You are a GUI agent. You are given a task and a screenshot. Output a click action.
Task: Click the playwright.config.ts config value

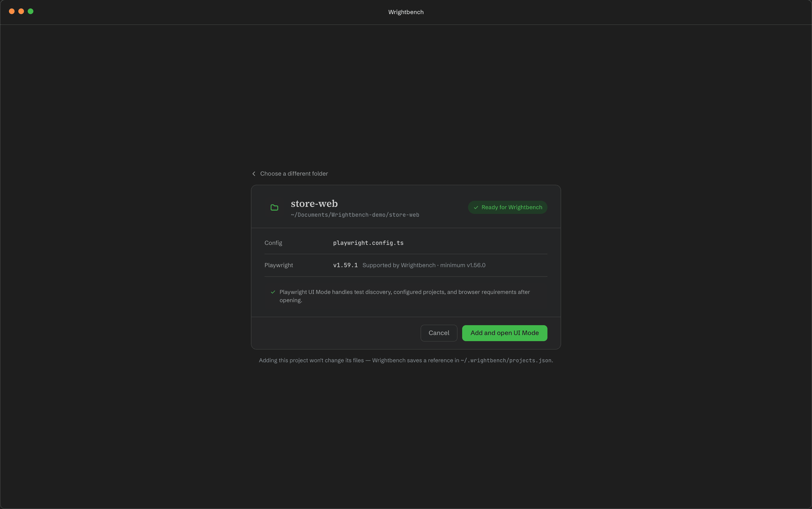(x=368, y=243)
